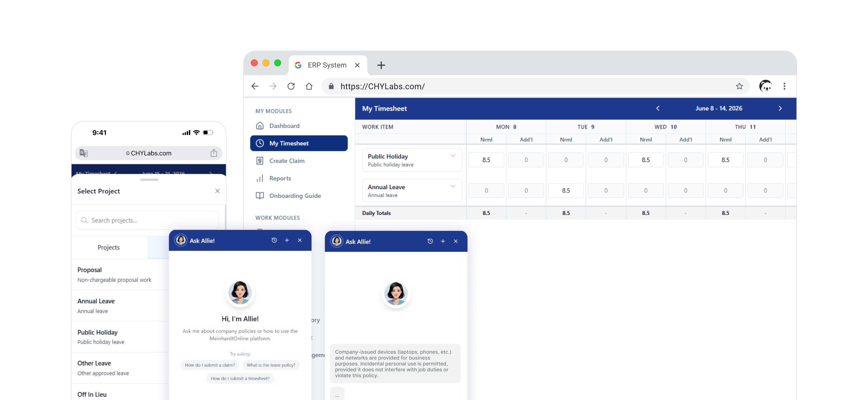868x400 pixels.
Task: Choose Annual Leave project on phone list
Action: point(120,306)
